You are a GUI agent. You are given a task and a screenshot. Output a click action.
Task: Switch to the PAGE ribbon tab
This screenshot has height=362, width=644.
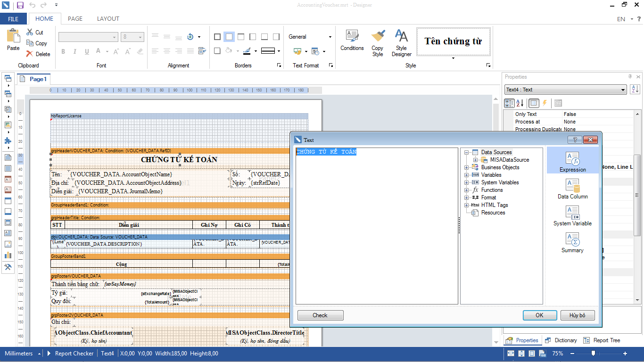pyautogui.click(x=75, y=19)
